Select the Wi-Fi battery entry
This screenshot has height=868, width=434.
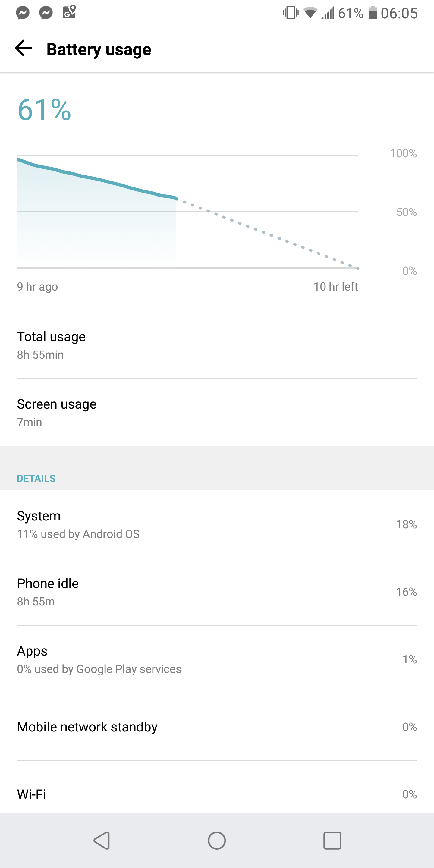(x=217, y=794)
